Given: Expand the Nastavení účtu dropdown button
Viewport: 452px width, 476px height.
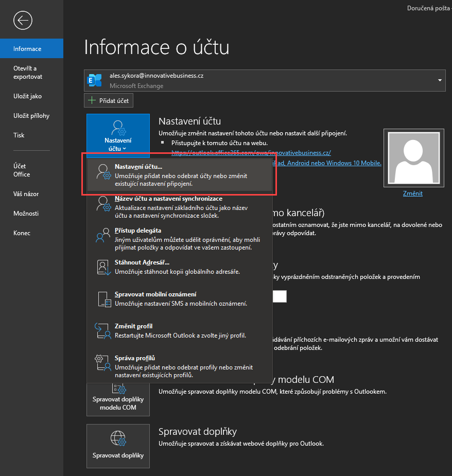Looking at the screenshot, I should click(x=118, y=136).
